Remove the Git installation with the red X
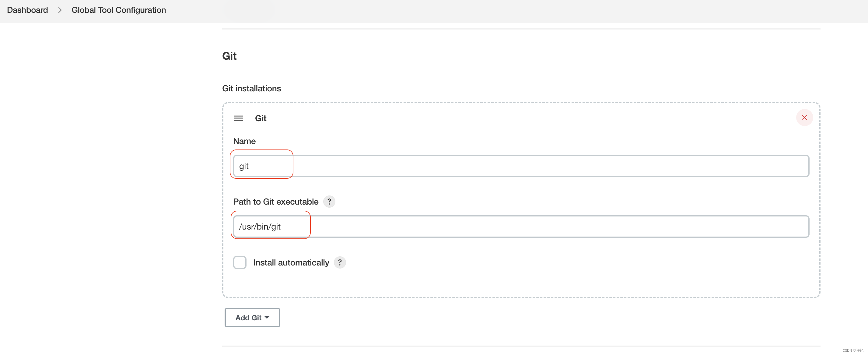 coord(804,118)
